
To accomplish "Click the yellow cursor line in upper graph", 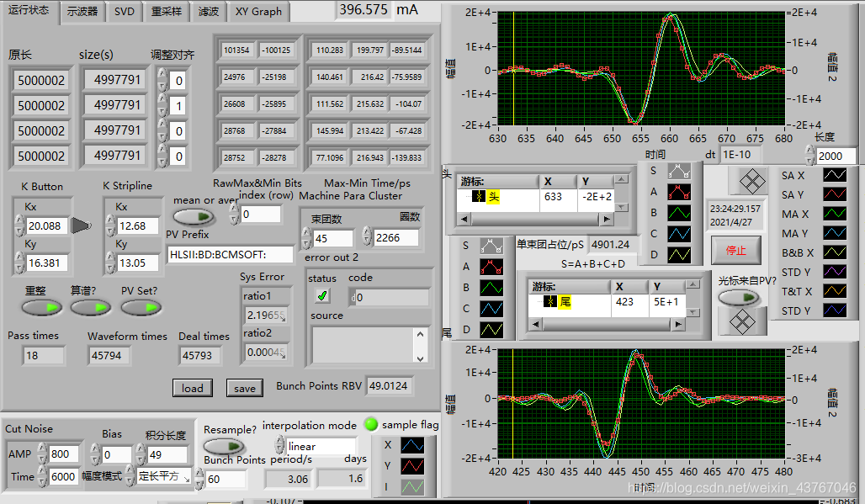I will tap(513, 69).
